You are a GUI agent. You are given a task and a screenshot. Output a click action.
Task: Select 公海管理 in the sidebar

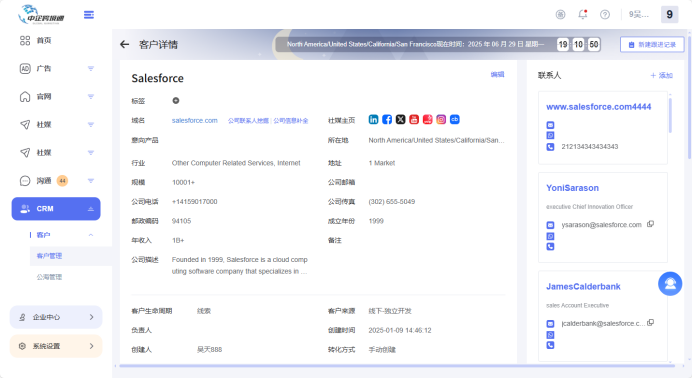(x=49, y=277)
